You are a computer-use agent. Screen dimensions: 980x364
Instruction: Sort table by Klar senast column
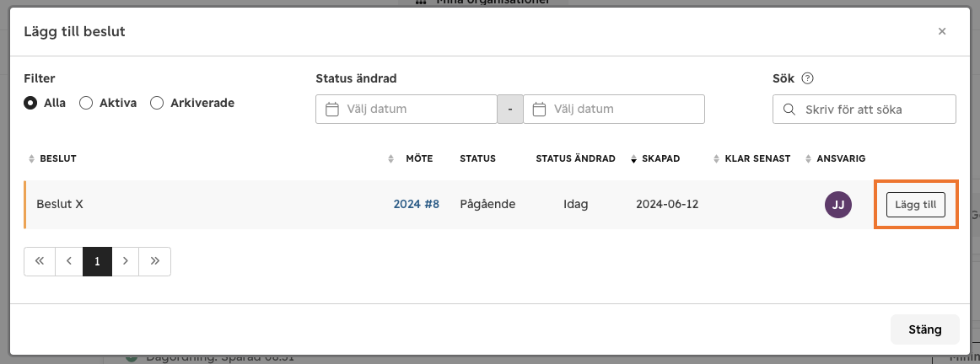[x=752, y=158]
